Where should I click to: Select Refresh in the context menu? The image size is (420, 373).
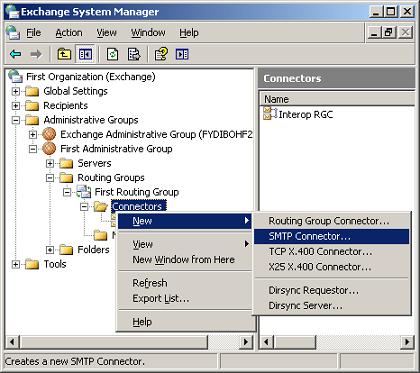click(184, 283)
